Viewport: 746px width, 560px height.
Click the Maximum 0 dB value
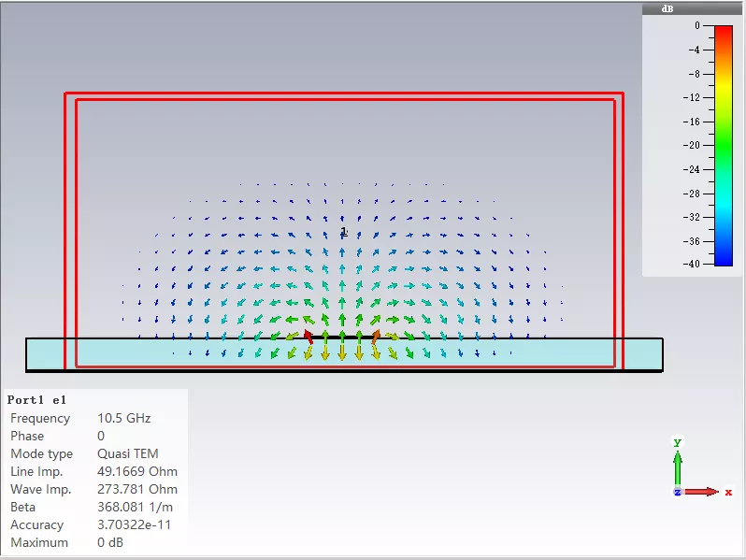click(x=110, y=542)
